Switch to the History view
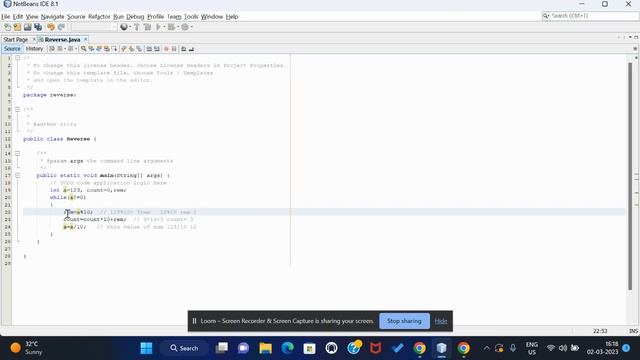This screenshot has width=640, height=360. coord(34,49)
